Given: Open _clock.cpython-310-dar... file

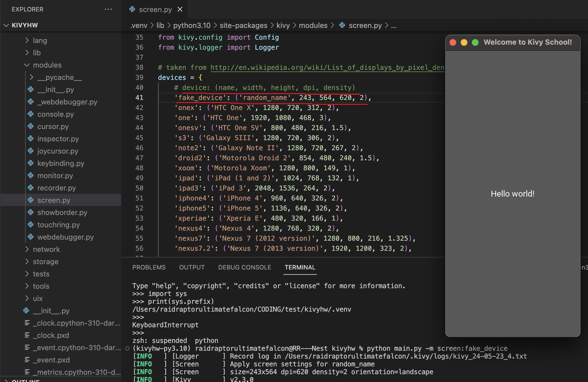Looking at the screenshot, I should coord(77,323).
